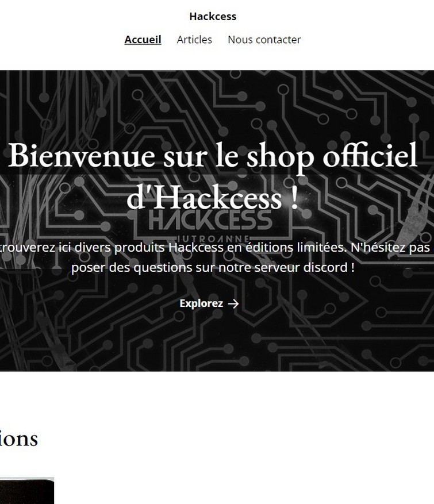Click the serveur discord sentence

coord(213,267)
